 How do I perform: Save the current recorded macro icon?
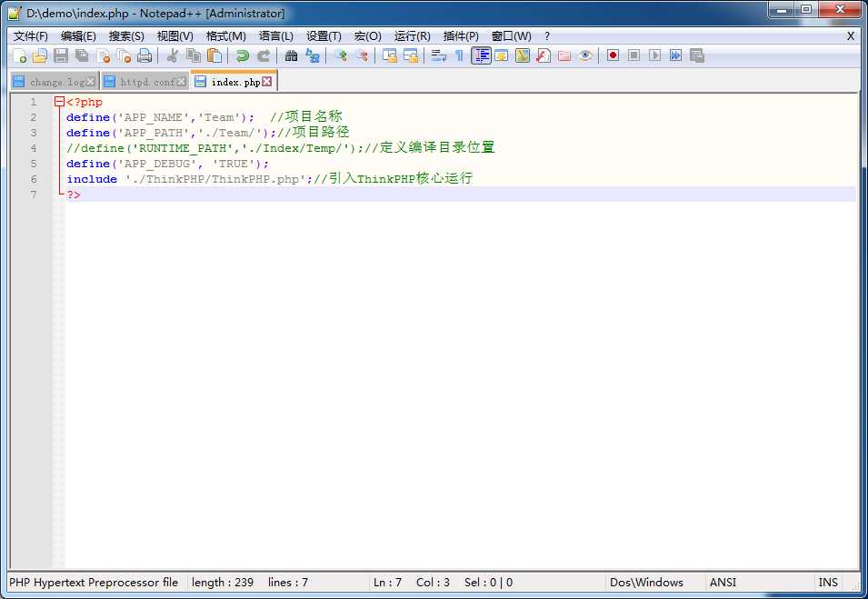tap(697, 55)
